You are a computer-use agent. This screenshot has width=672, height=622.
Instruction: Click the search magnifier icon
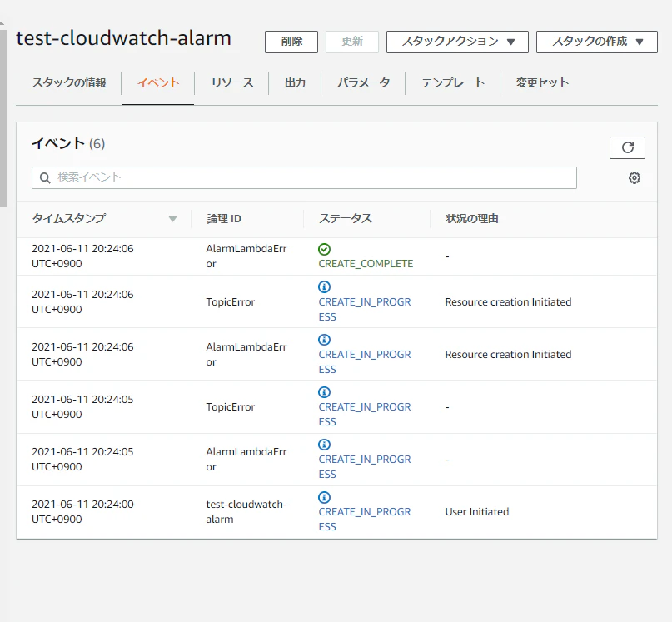(x=45, y=178)
